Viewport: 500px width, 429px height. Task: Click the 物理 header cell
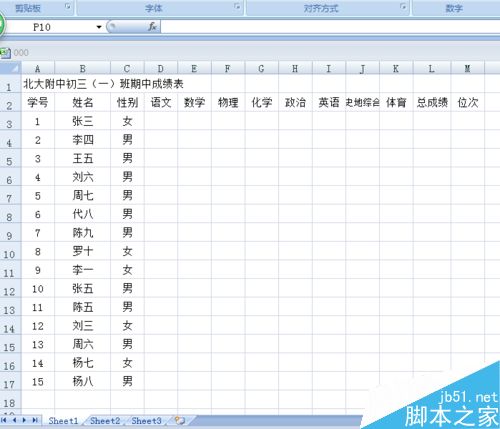point(228,102)
